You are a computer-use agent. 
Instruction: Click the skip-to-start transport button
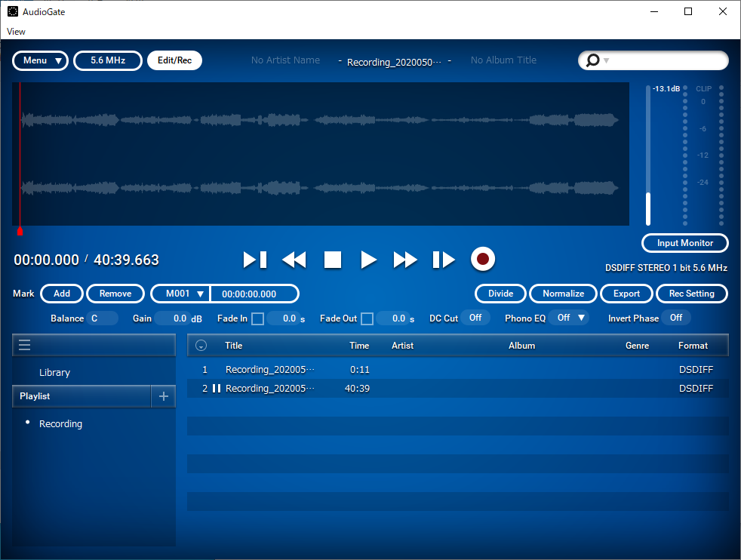(255, 260)
